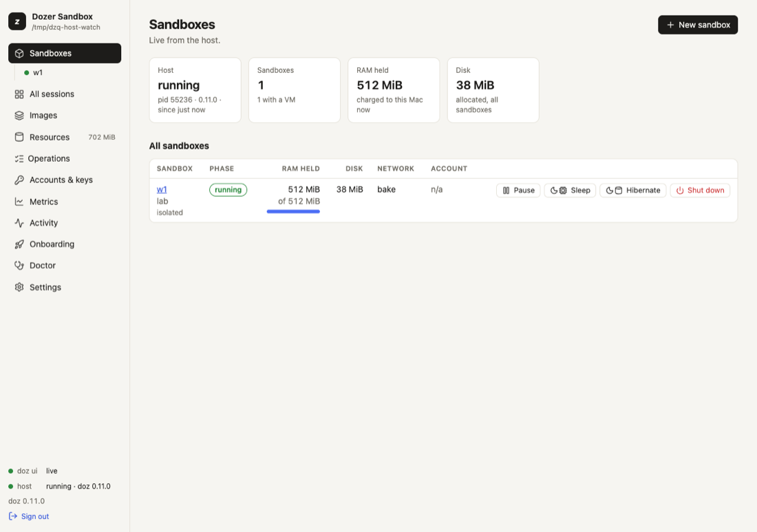Create a New sandbox
The width and height of the screenshot is (757, 532).
[x=698, y=25]
